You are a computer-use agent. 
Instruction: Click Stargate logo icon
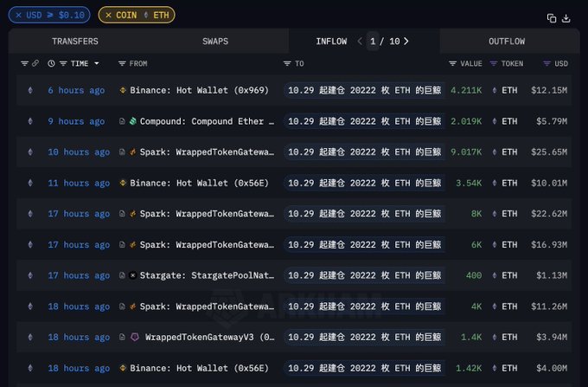tap(133, 275)
